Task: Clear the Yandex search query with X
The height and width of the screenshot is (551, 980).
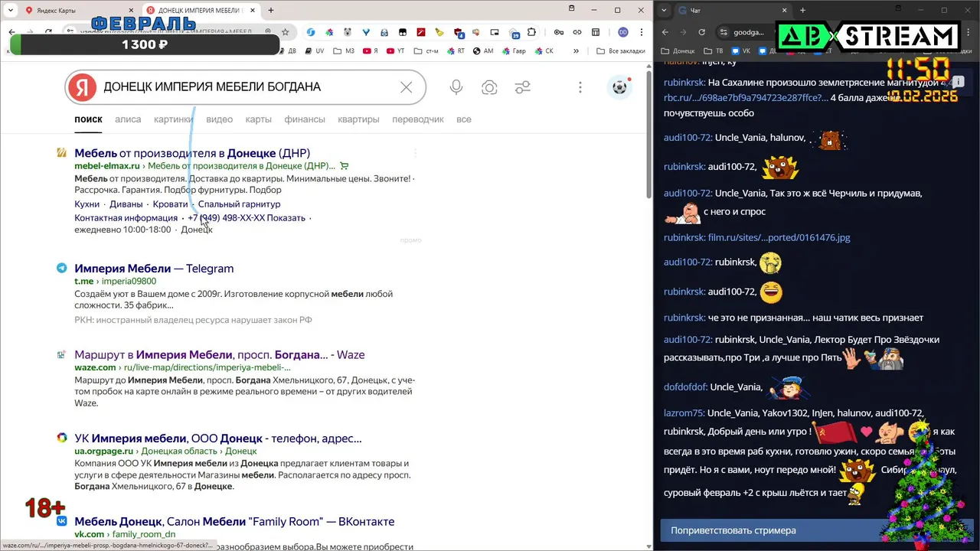Action: pyautogui.click(x=407, y=87)
